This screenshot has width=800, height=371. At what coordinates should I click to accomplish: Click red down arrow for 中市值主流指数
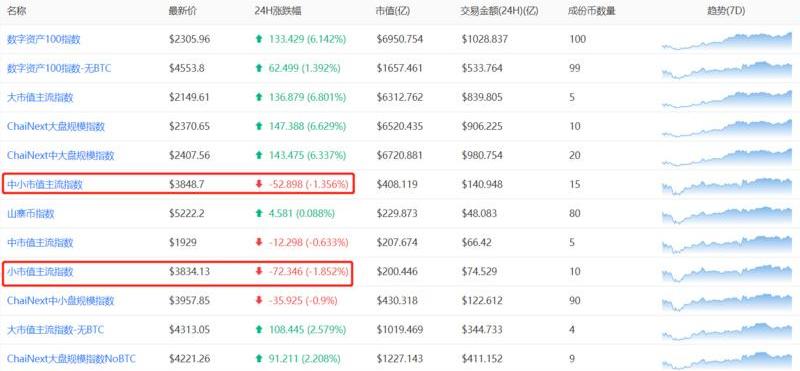[259, 243]
